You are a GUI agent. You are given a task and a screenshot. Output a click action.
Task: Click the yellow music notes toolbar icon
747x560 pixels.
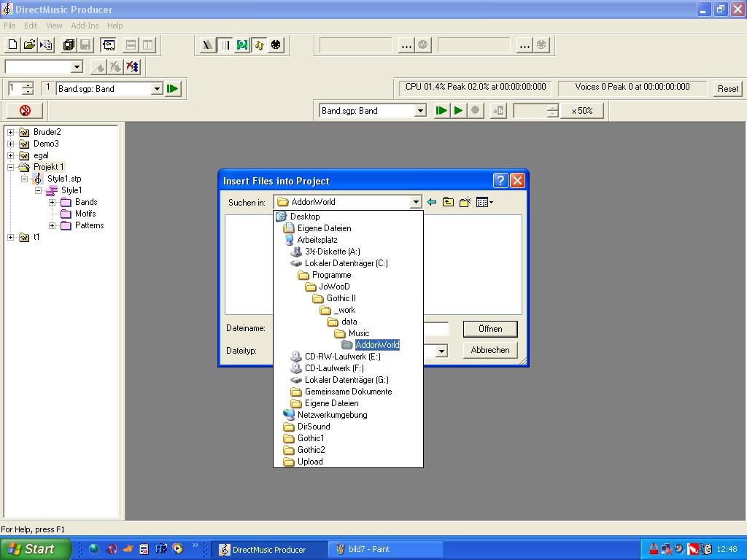[259, 45]
